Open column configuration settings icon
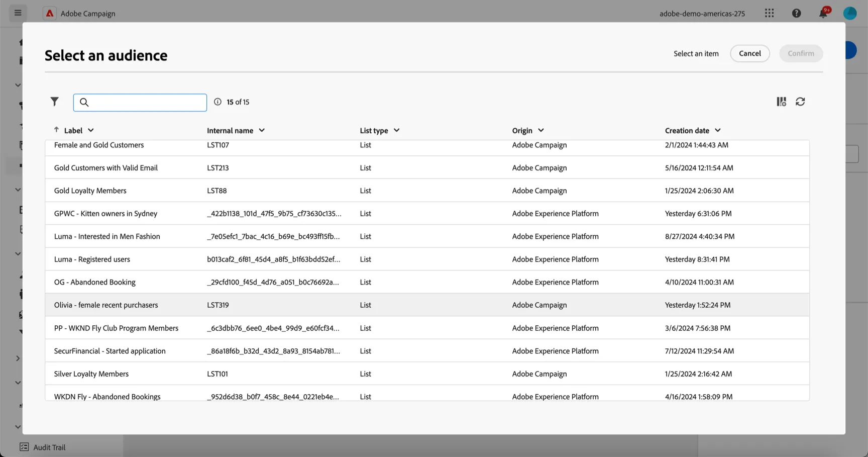This screenshot has height=457, width=868. (782, 102)
